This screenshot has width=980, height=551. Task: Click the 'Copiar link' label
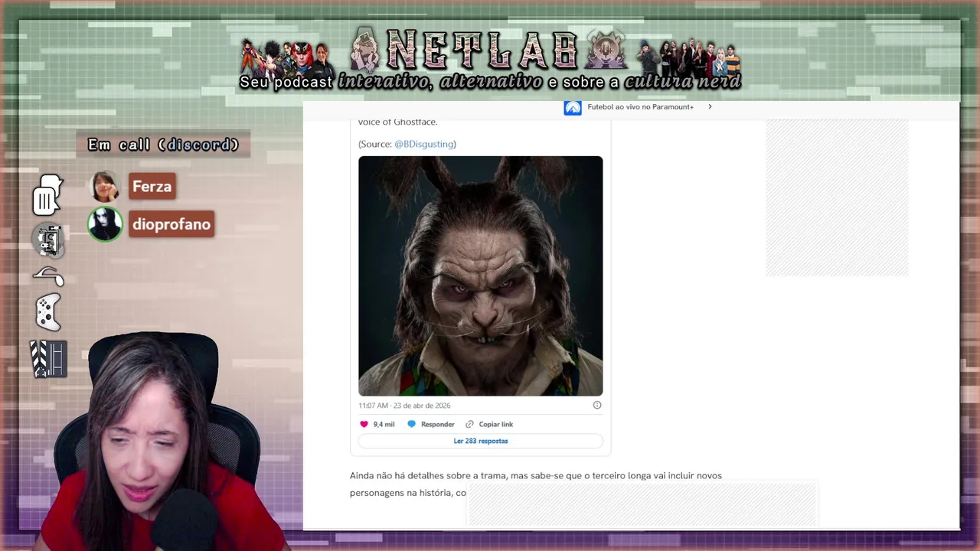tap(496, 424)
